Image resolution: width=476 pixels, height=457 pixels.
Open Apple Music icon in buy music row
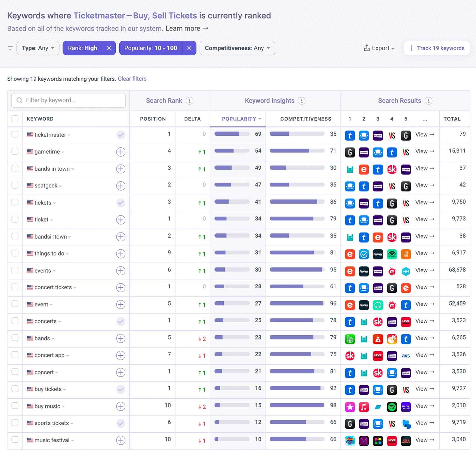click(364, 407)
